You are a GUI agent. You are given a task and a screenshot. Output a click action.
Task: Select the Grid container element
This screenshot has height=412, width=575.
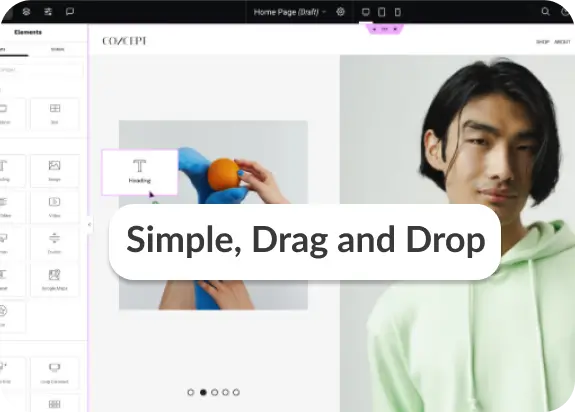54,114
